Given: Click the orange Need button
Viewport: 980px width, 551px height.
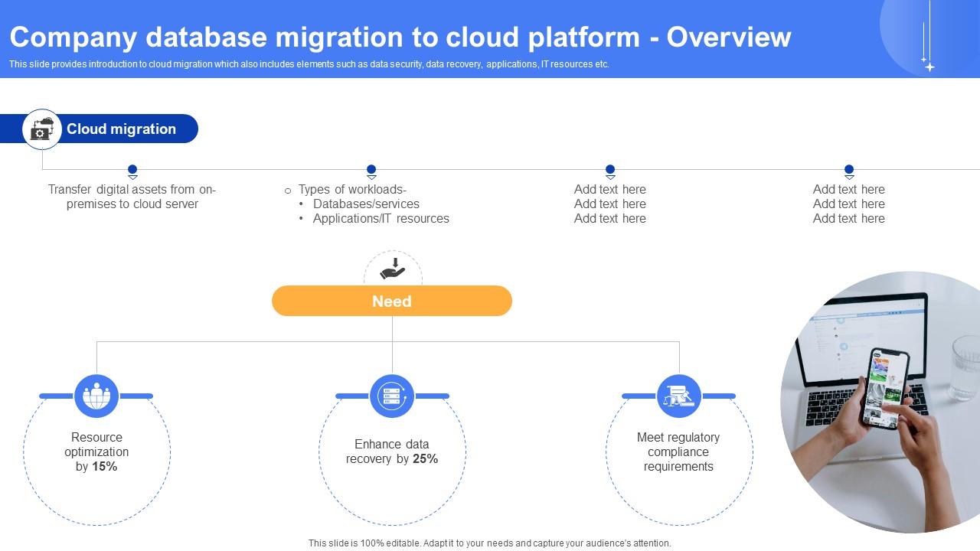Looking at the screenshot, I should tap(392, 301).
